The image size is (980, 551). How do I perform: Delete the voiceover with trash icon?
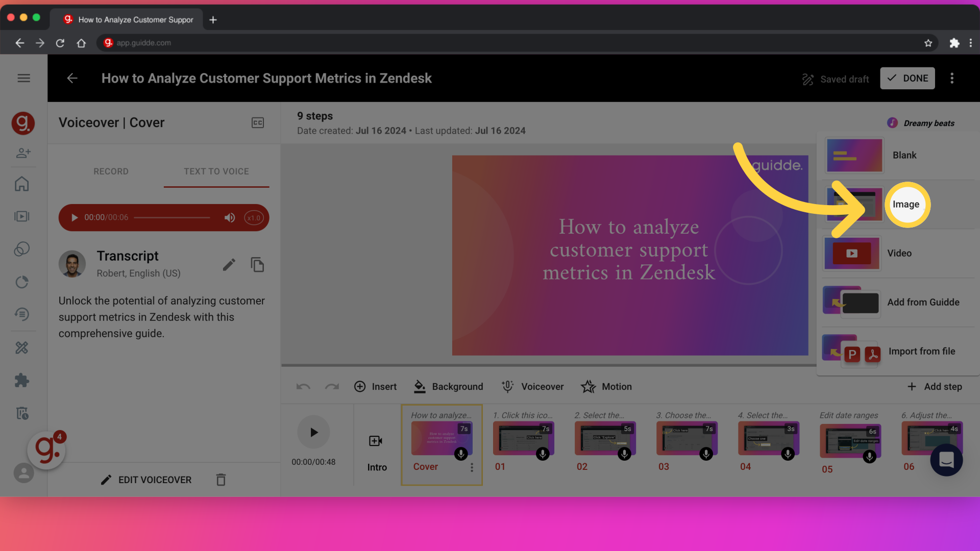(221, 480)
